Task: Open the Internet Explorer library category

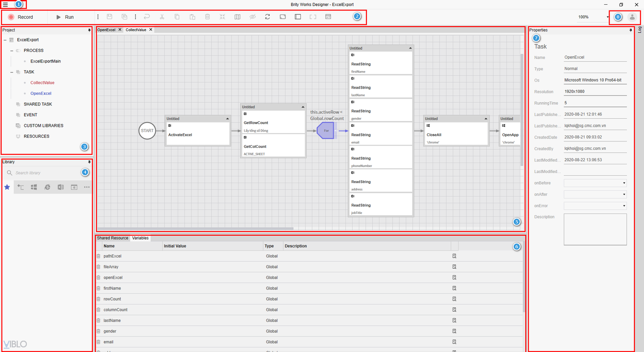Action: click(x=47, y=187)
